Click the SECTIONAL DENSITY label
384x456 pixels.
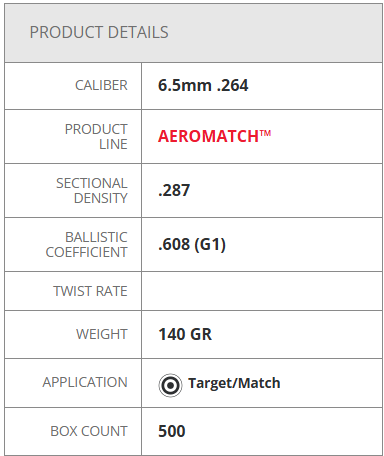92,191
